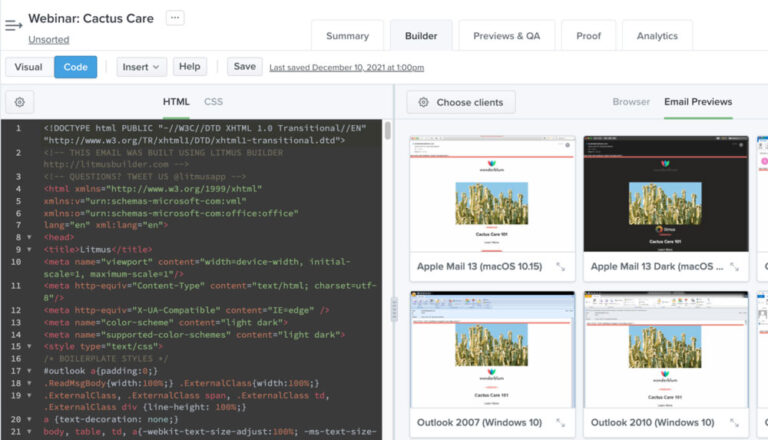The width and height of the screenshot is (768, 440).
Task: Click the supported-color-schemes meta on line 14
Action: [194, 335]
